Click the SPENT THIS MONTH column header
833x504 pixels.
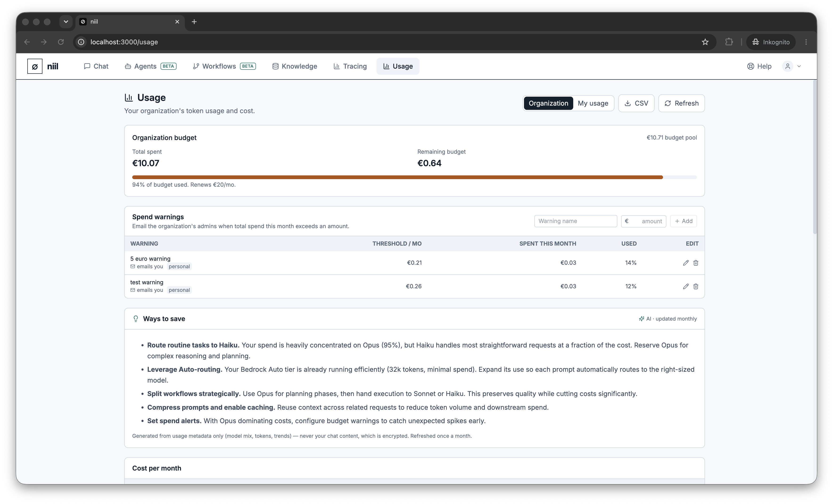point(548,244)
